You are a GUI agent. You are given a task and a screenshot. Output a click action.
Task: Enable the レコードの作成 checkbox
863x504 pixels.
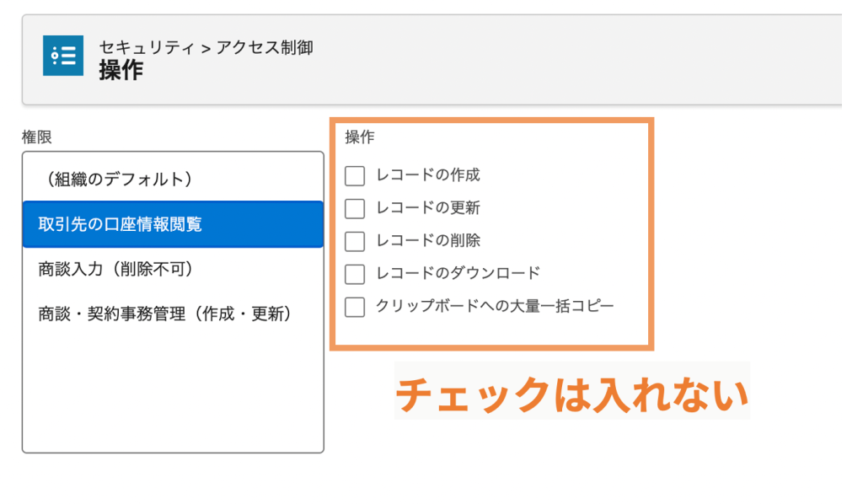click(355, 176)
